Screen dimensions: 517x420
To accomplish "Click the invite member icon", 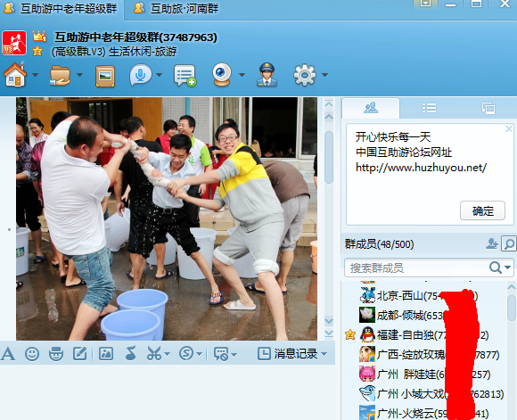I will tap(492, 243).
